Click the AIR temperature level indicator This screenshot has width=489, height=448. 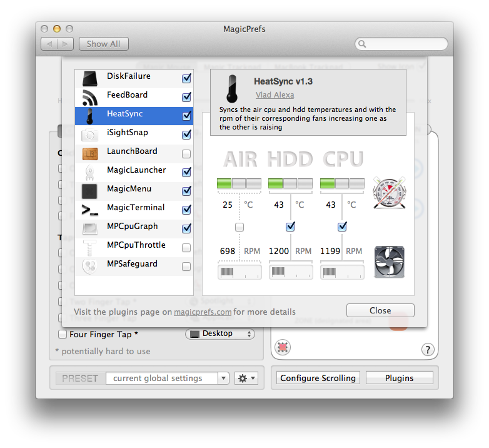pos(239,183)
